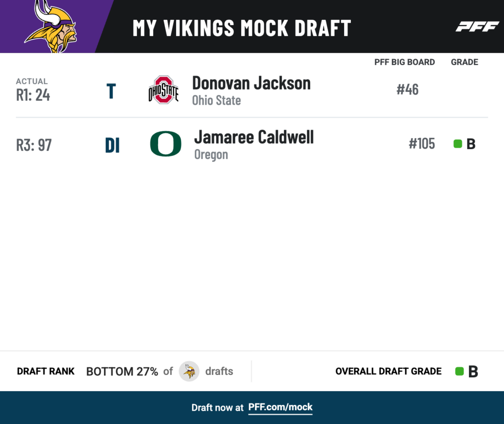Click the Vikings logo in header

(51, 27)
